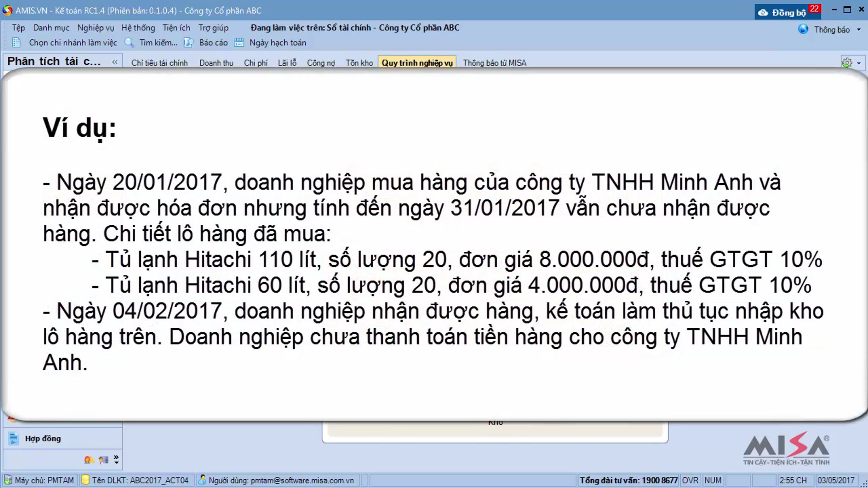The image size is (868, 488).
Task: Click the Tủ lạnh Hitachi 110 lít line
Action: pos(457,260)
